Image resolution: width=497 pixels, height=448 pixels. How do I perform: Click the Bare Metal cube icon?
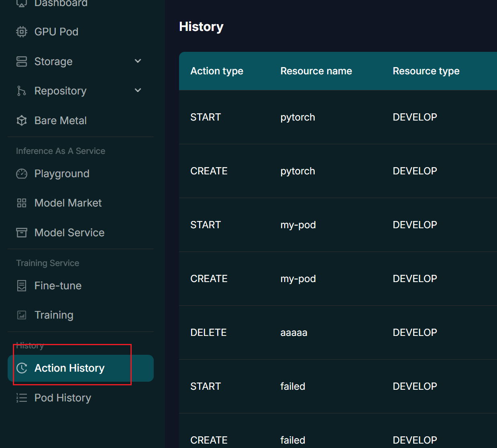21,120
